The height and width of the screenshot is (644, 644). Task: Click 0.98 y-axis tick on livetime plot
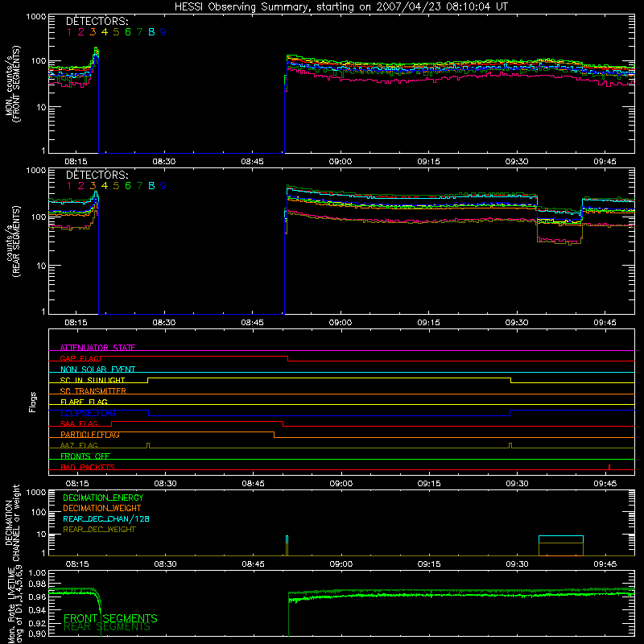[x=37, y=584]
